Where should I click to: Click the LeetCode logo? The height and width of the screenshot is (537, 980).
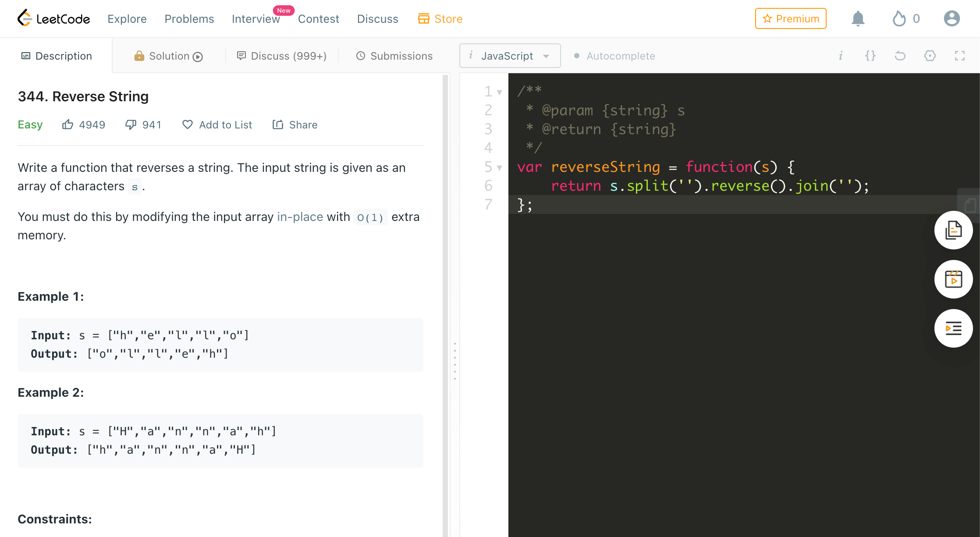(53, 18)
